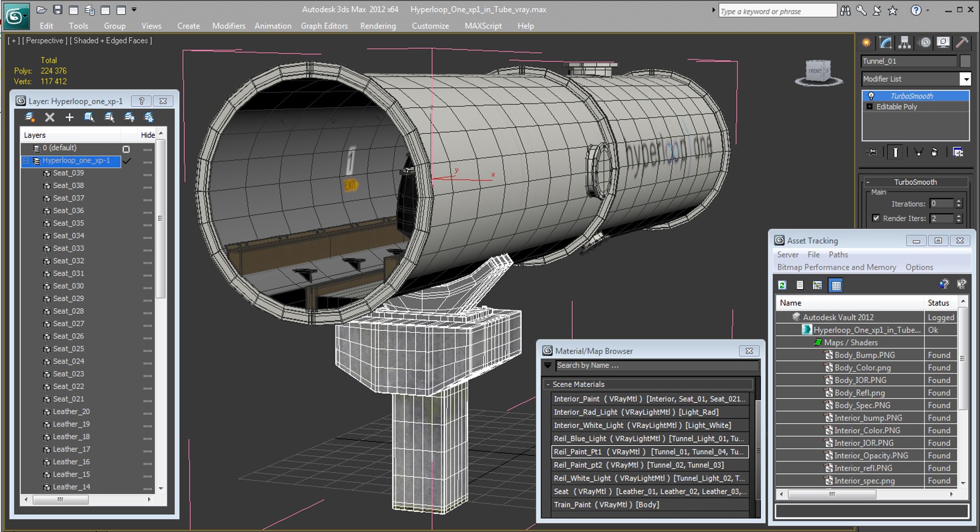Screen dimensions: 980x532
Task: Toggle hide for Seat_030 layer row
Action: [148, 287]
